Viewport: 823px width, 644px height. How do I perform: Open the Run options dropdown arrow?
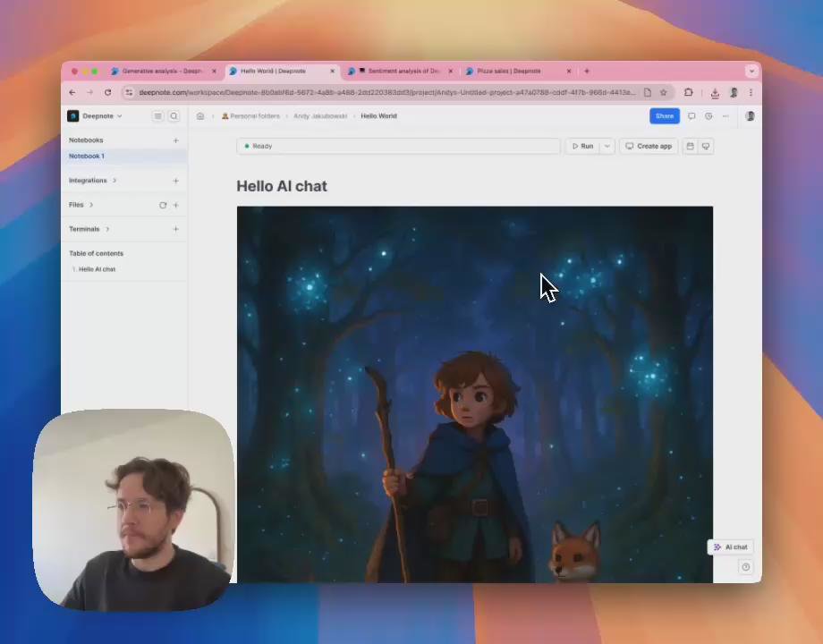tap(607, 146)
